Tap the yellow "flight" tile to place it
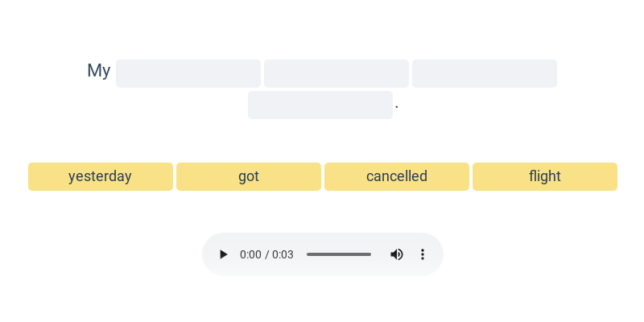Image resolution: width=644 pixels, height=322 pixels. click(x=545, y=176)
